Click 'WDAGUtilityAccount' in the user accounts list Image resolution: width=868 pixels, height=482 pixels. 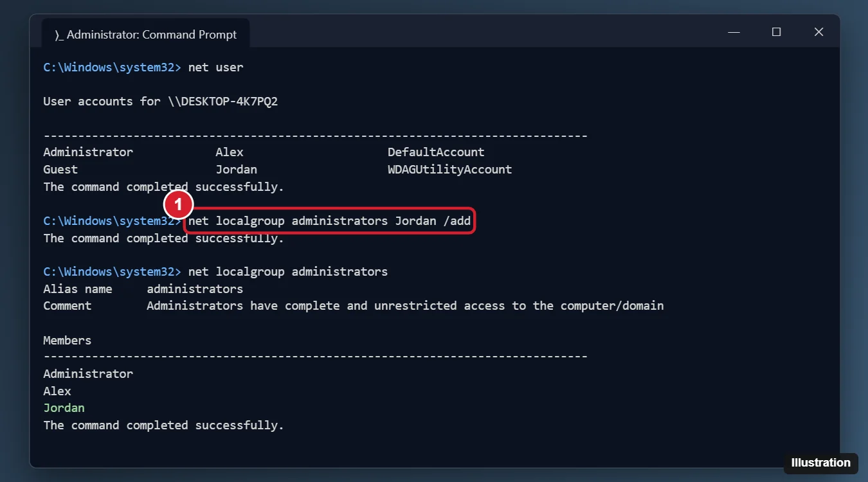(x=450, y=170)
